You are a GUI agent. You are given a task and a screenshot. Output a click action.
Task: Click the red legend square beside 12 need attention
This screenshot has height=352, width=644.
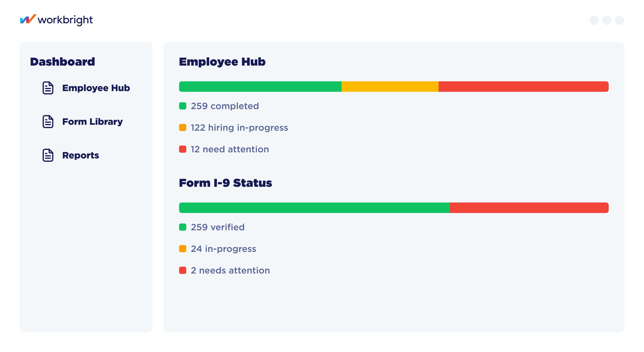pyautogui.click(x=183, y=149)
